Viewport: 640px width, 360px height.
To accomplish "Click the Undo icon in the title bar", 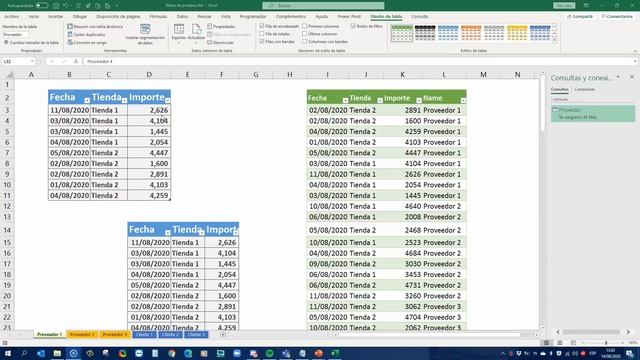I will 66,6.
